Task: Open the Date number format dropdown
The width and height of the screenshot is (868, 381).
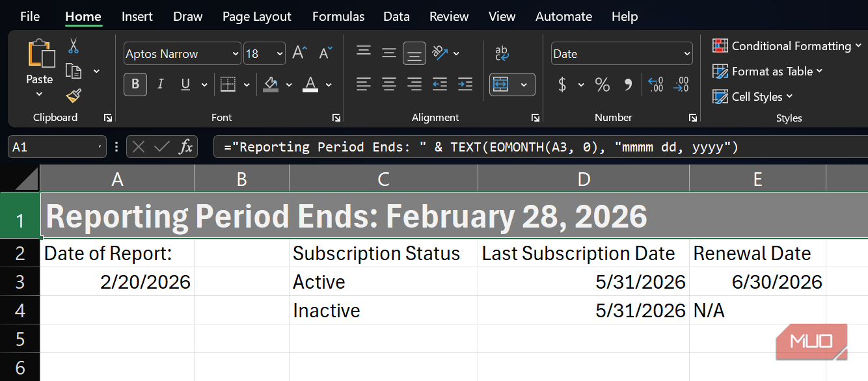Action: [687, 54]
